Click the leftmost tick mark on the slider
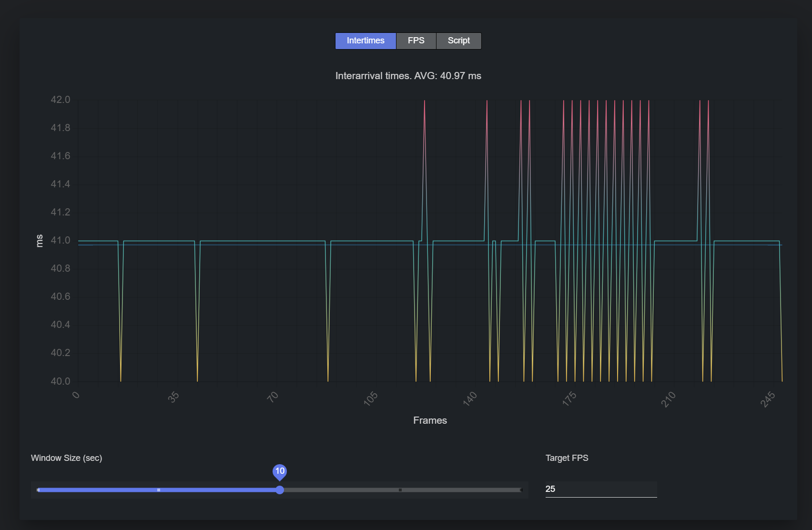Screen dimensions: 812x530 coord(39,490)
